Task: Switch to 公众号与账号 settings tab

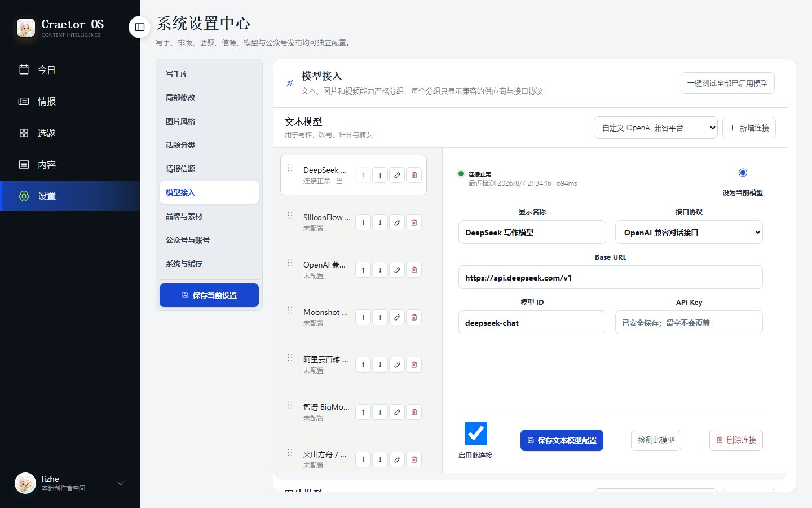Action: (209, 240)
